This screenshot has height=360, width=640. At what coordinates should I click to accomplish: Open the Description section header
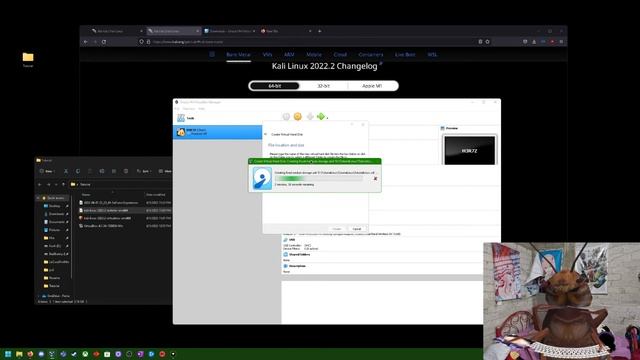[294, 266]
